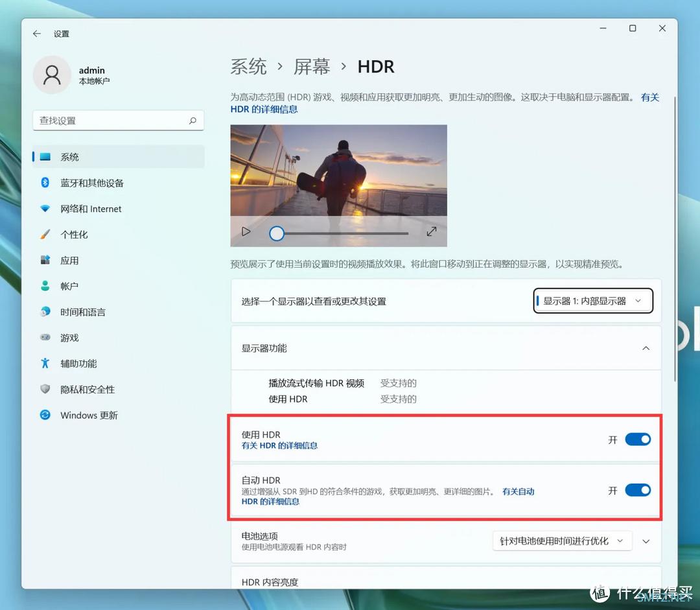Click the video preview seek slider handle
The image size is (700, 610).
pos(276,233)
